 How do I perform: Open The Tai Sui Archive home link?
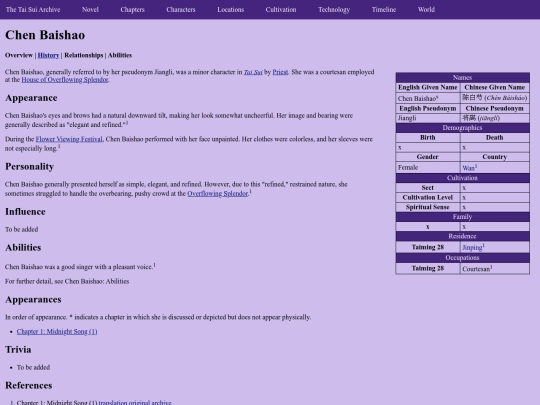point(33,10)
